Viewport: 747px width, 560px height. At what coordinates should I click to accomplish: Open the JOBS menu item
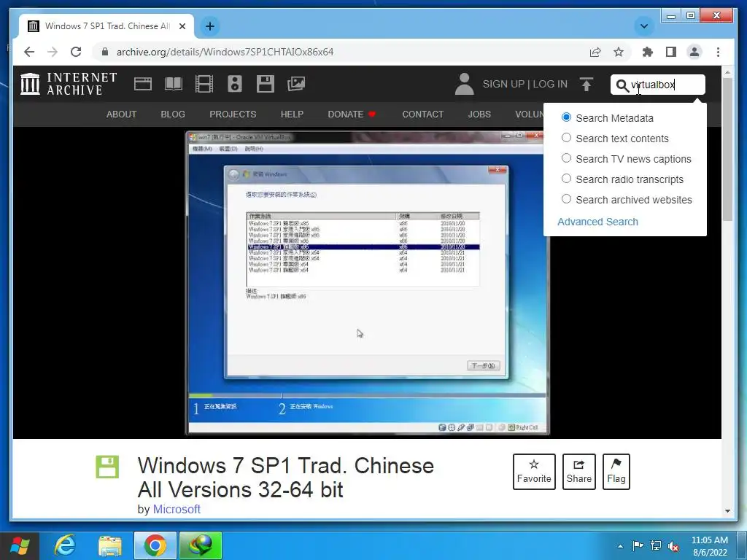click(x=479, y=114)
